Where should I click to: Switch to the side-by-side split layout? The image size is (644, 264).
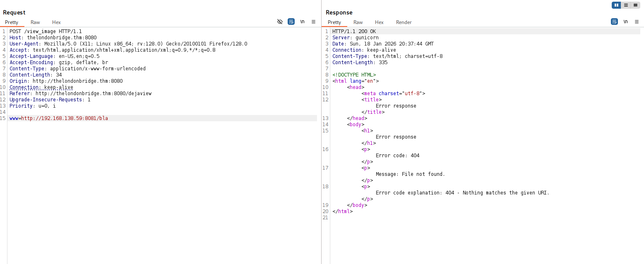click(617, 5)
